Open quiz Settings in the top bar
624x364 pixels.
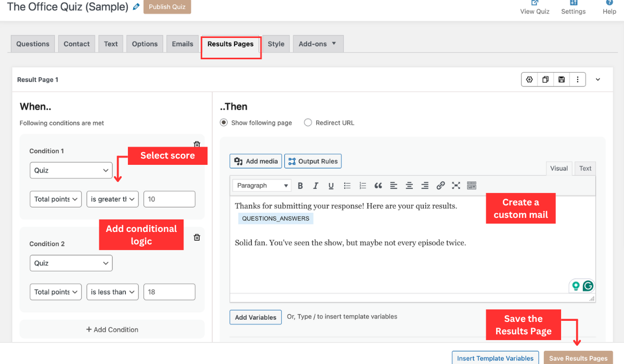(573, 7)
